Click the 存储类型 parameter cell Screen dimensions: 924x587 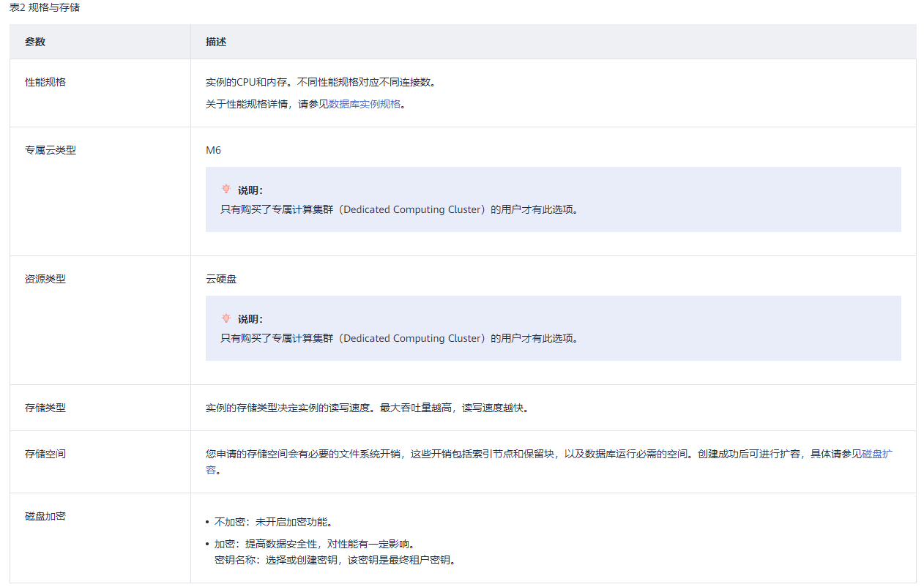[100, 408]
